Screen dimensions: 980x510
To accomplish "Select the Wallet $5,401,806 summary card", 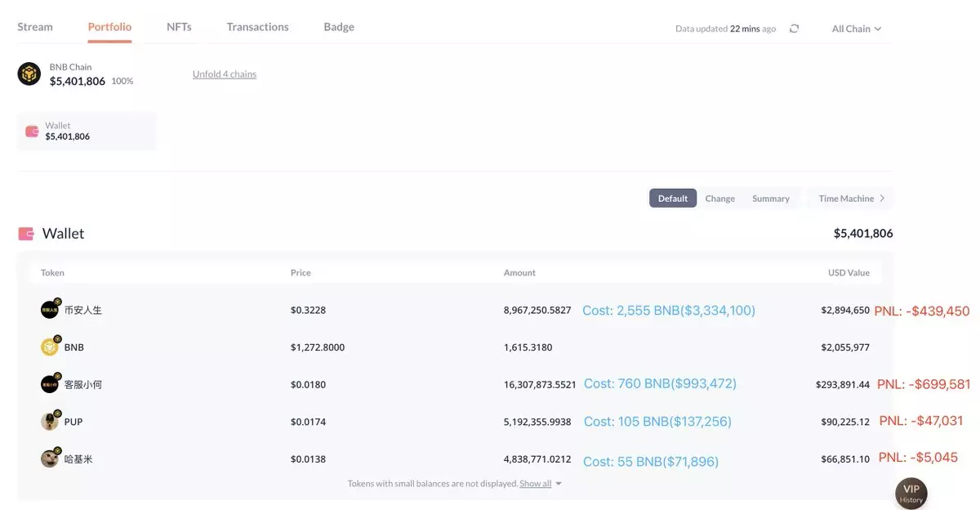I will (x=87, y=132).
